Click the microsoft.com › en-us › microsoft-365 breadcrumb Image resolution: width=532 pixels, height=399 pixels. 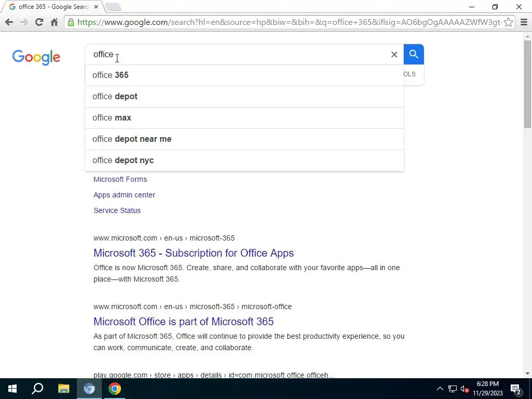[x=164, y=238]
